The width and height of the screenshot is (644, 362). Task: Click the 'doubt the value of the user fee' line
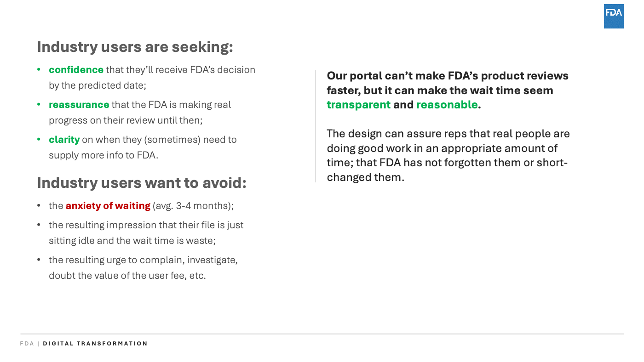(x=127, y=276)
